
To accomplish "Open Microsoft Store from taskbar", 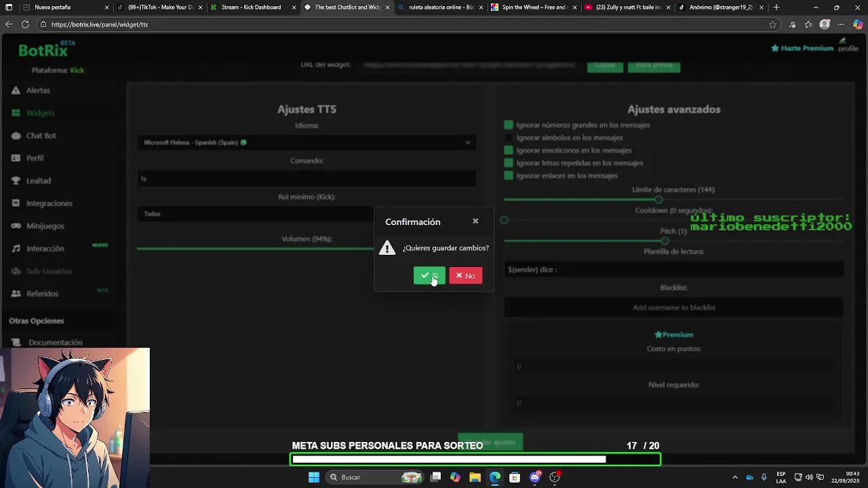I will point(515,477).
